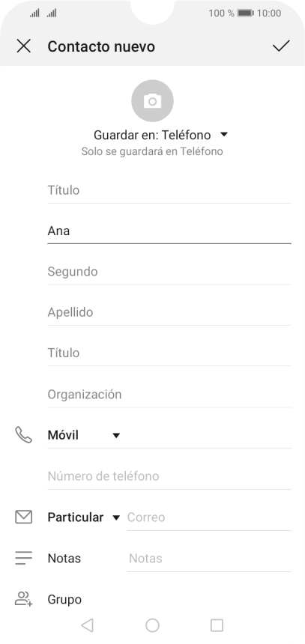The height and width of the screenshot is (644, 305).
Task: Expand the Guardar en: Teléfono dropdown
Action: [160, 135]
